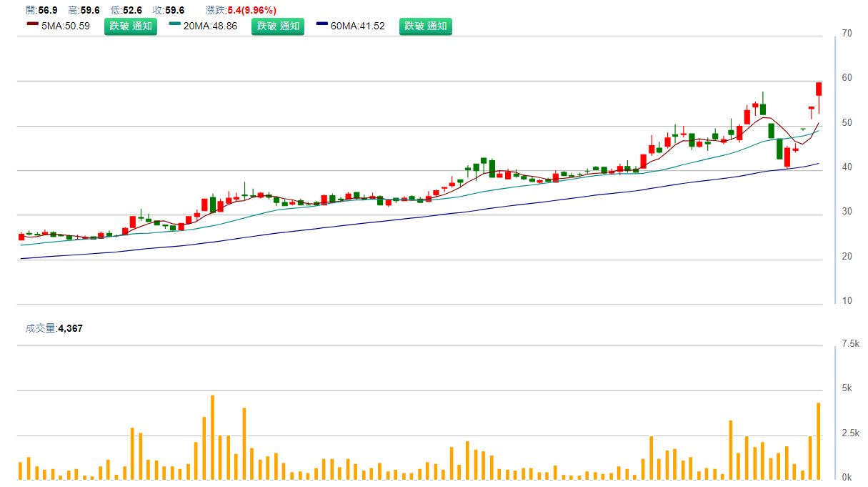The height and width of the screenshot is (487, 868).
Task: Click the 低 52.6 low price text
Action: click(126, 10)
